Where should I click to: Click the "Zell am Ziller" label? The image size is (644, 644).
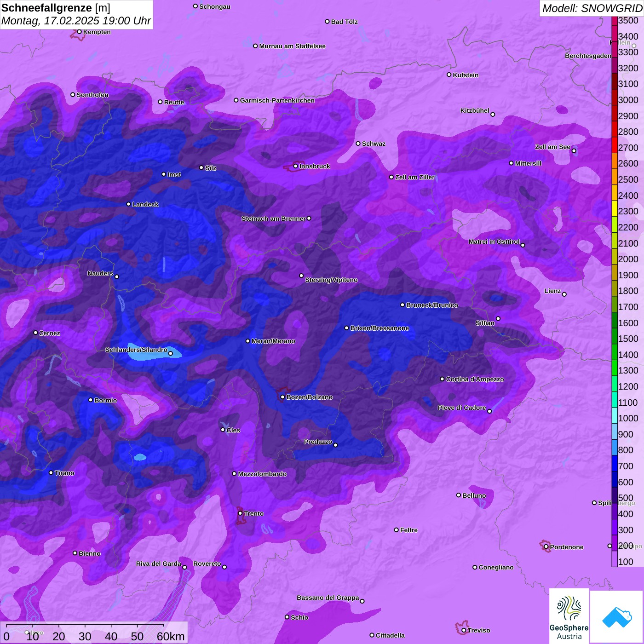[414, 177]
